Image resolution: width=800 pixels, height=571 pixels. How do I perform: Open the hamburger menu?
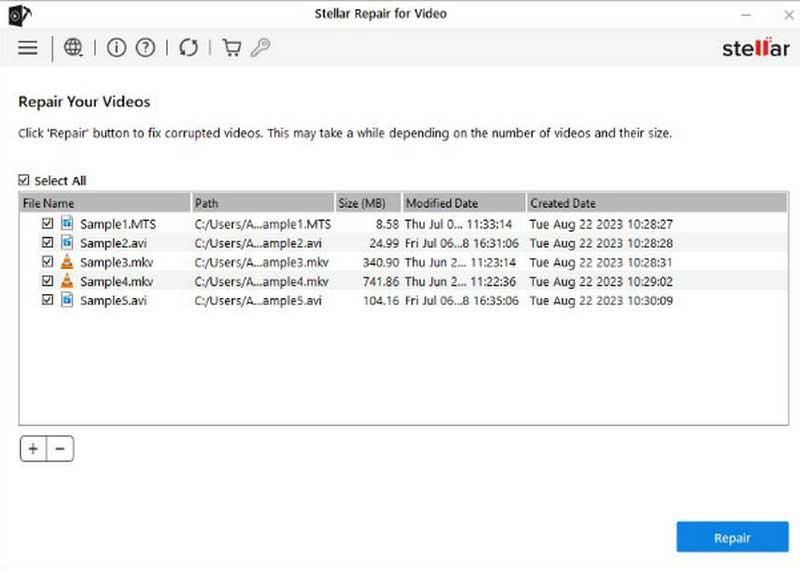pos(28,48)
